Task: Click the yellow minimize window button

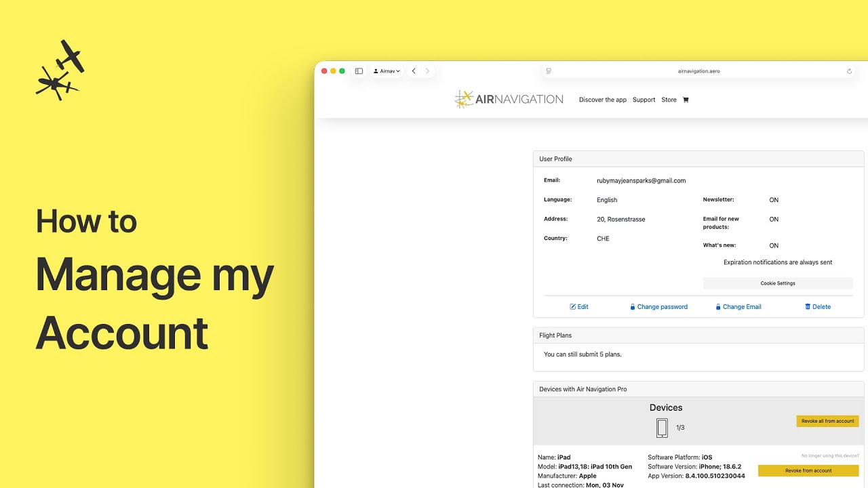Action: click(x=333, y=71)
